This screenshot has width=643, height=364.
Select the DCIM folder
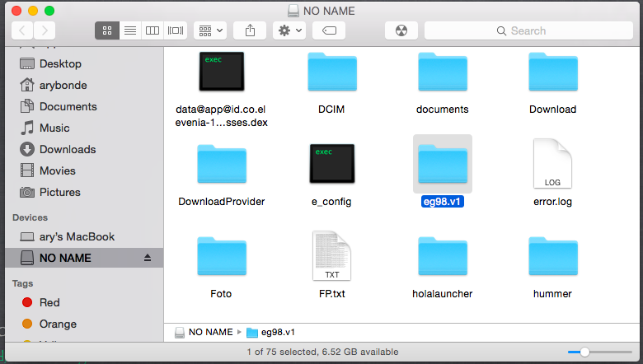click(x=332, y=72)
